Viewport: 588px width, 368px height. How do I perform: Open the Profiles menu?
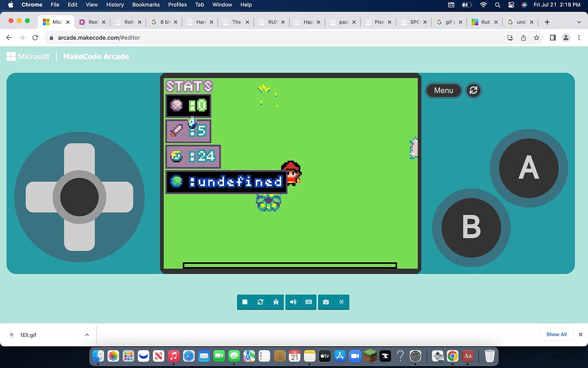point(177,5)
